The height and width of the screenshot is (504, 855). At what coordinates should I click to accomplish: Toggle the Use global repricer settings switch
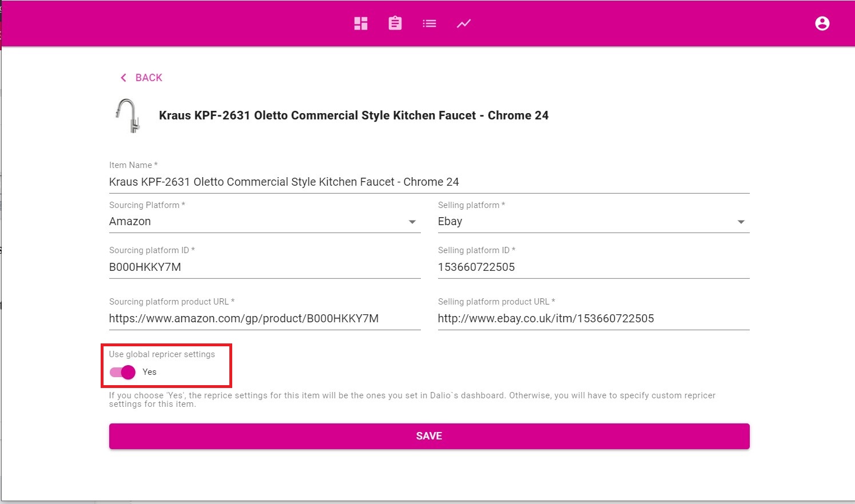pos(123,372)
